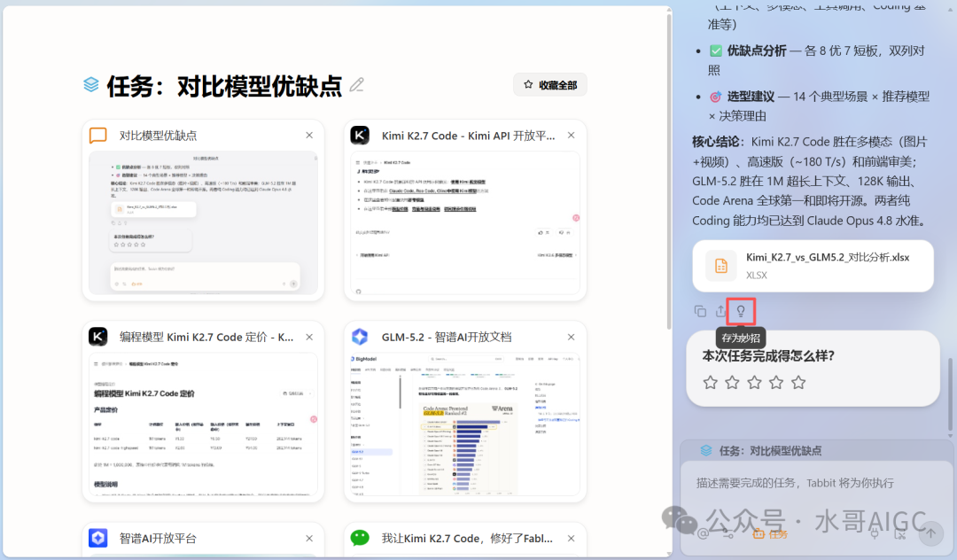This screenshot has height=560, width=957.
Task: Click the pencil icon to rename the task title
Action: click(x=357, y=85)
